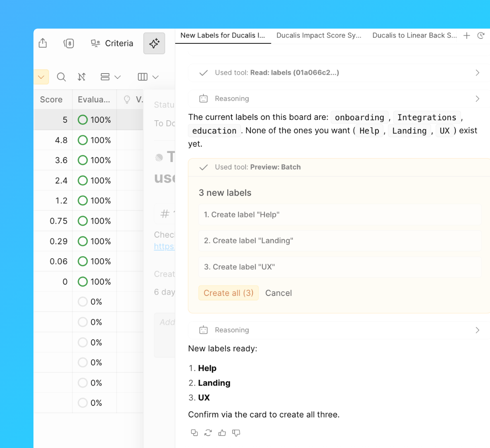Click the Add comment input field

(x=165, y=335)
